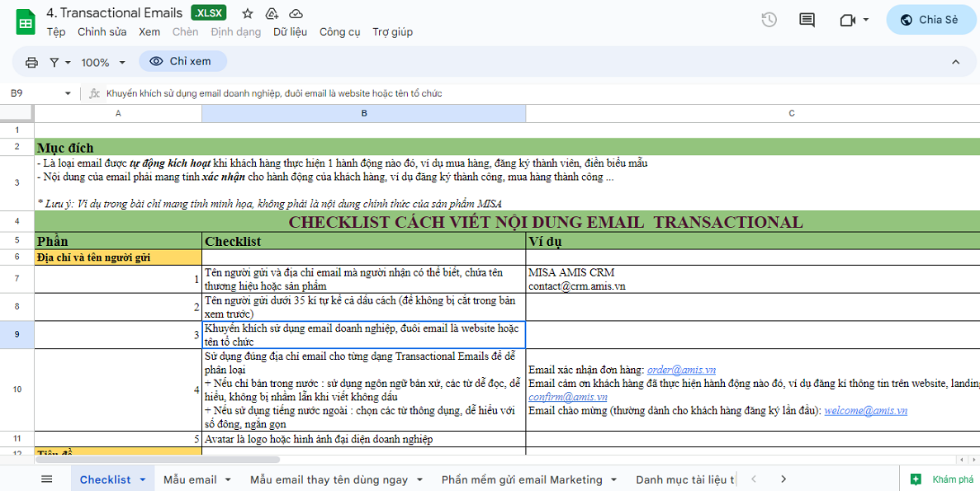Select cell Avatar là logo hoặc hình ảnh
Image resolution: width=980 pixels, height=491 pixels.
point(364,438)
